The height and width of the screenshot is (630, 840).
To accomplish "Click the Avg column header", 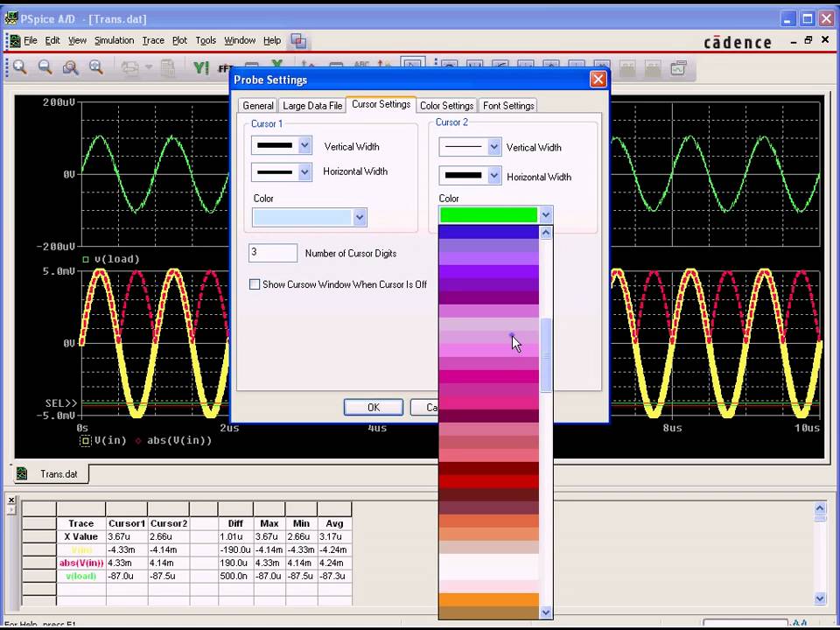I will pyautogui.click(x=334, y=523).
